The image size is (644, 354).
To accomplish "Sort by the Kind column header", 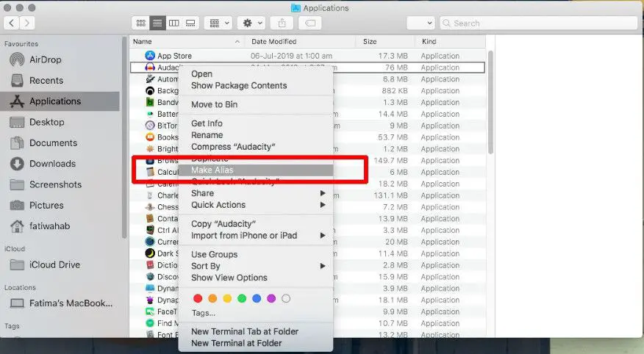I will click(x=450, y=41).
